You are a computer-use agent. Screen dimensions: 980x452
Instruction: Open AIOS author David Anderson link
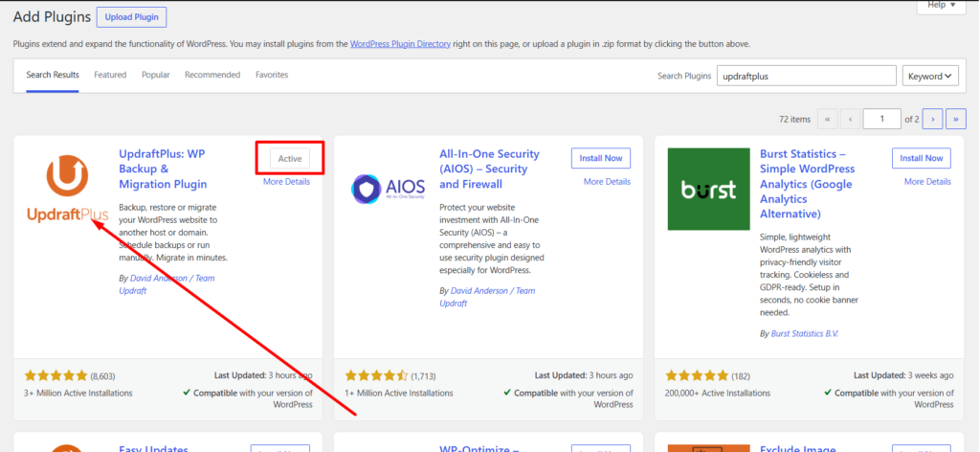click(487, 297)
